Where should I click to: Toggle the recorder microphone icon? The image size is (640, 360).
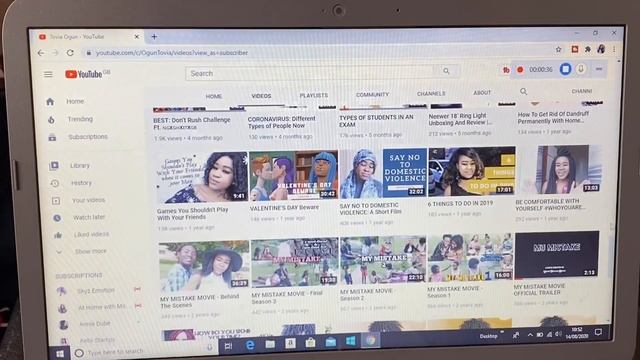coord(581,69)
